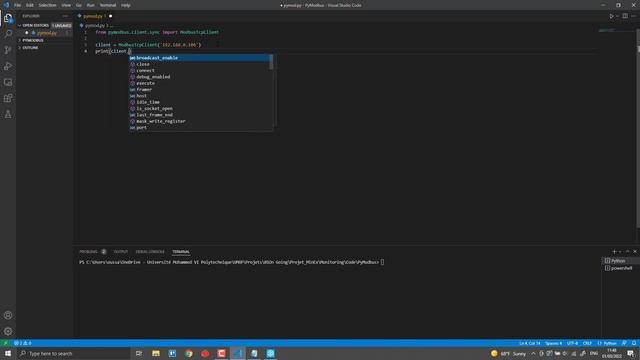Open the Extensions view
Viewport: 640px width, 360px height.
coord(8,98)
